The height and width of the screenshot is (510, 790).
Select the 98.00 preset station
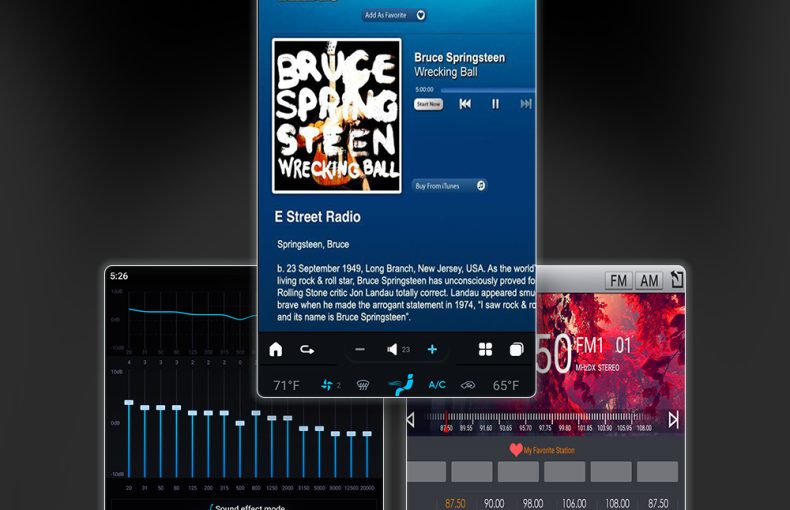coord(533,503)
